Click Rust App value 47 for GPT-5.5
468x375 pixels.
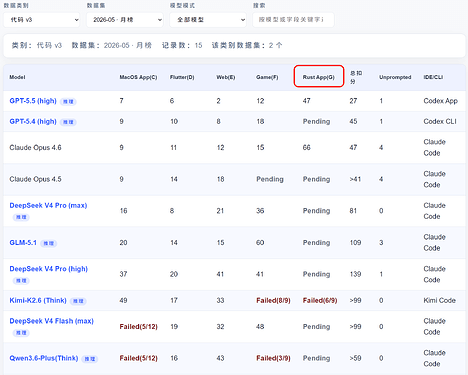(307, 101)
